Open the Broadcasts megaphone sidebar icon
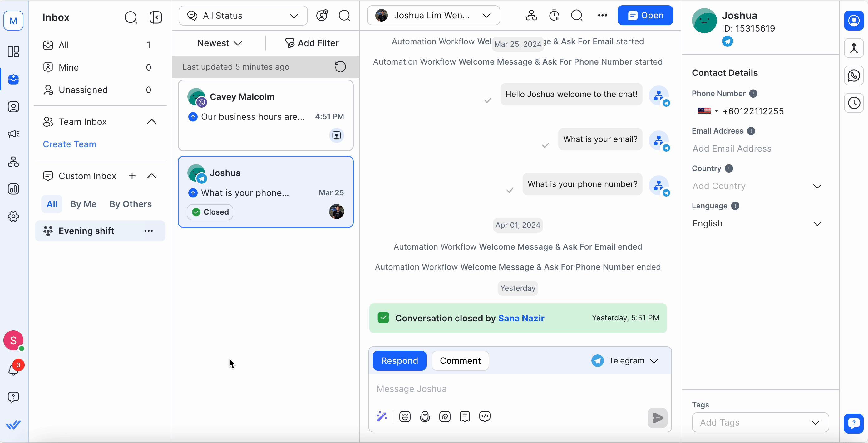The height and width of the screenshot is (443, 868). click(13, 134)
